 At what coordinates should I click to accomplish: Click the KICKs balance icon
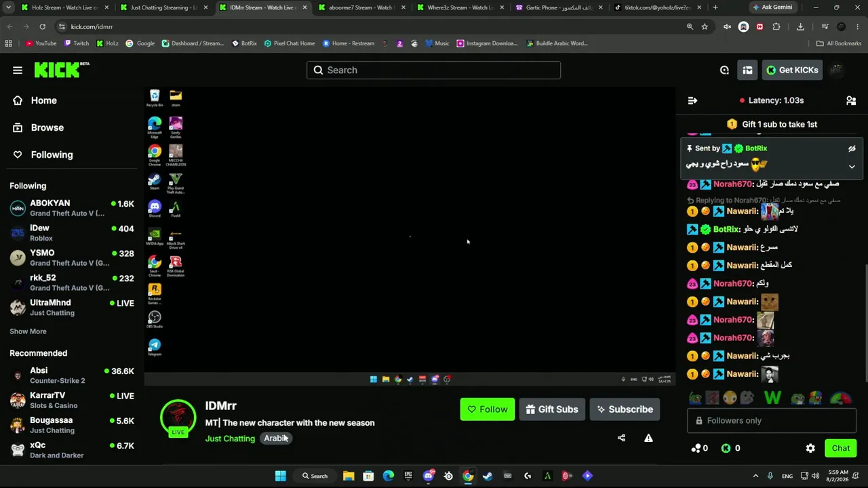coord(726,448)
